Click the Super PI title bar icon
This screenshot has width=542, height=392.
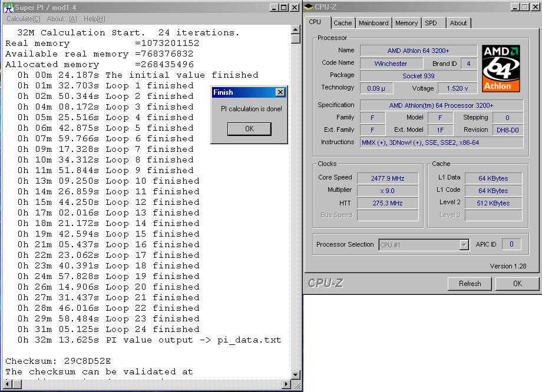click(x=9, y=7)
